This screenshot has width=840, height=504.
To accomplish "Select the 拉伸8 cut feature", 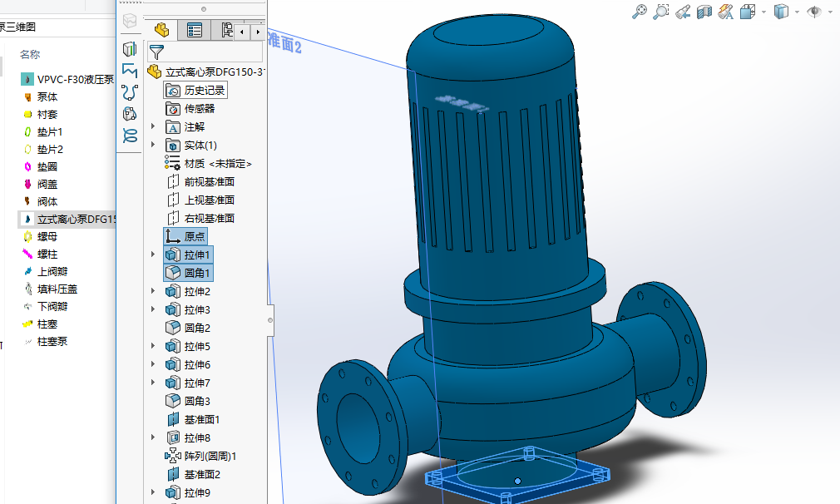I will click(188, 437).
